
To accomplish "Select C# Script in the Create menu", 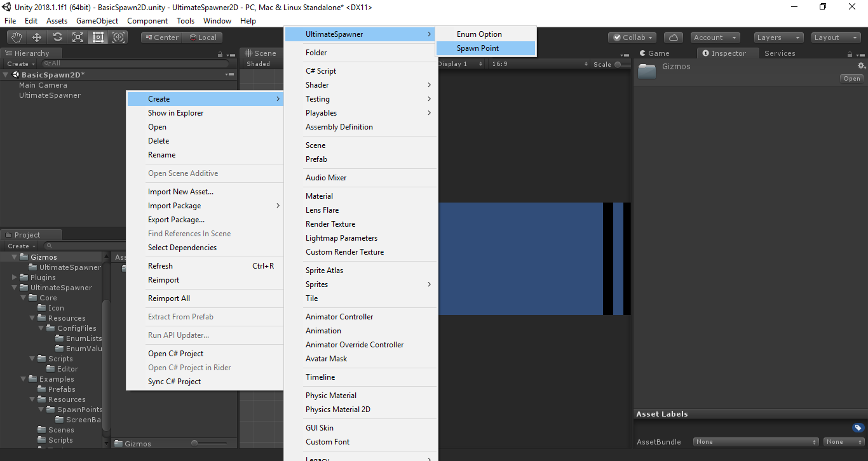I will click(x=361, y=71).
